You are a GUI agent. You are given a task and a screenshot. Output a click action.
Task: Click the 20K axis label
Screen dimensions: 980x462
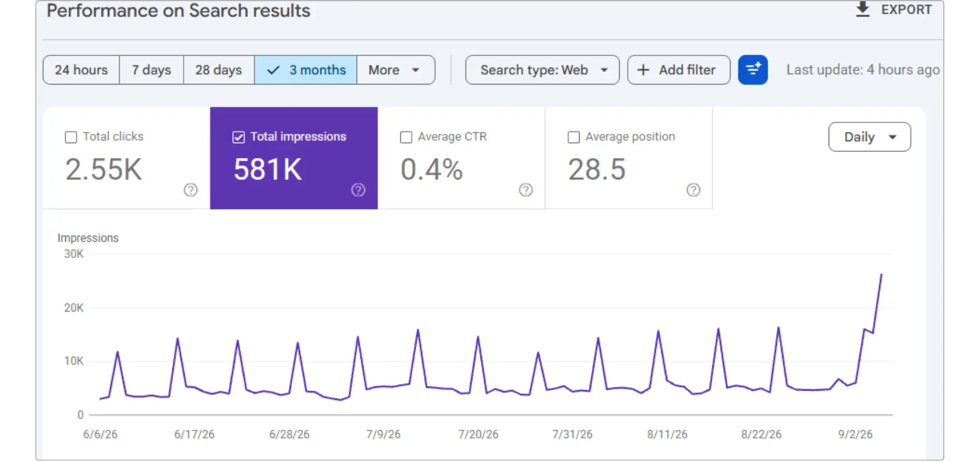[x=73, y=308]
